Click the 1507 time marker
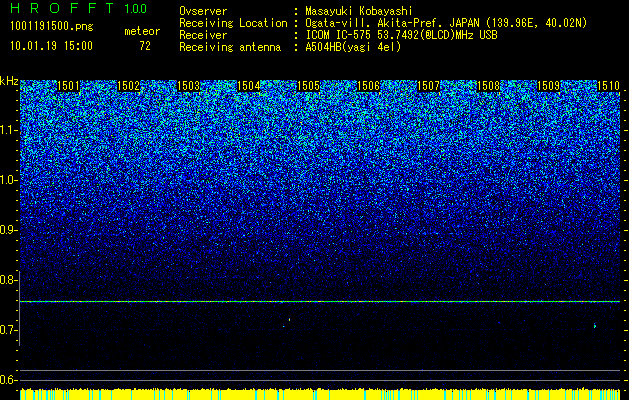The image size is (629, 400). pyautogui.click(x=428, y=86)
